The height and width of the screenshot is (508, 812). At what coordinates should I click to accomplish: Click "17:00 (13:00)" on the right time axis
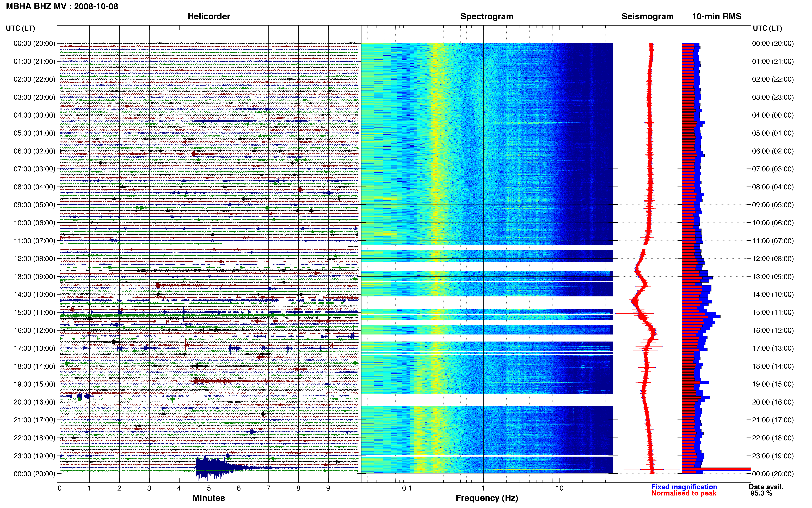click(x=773, y=348)
